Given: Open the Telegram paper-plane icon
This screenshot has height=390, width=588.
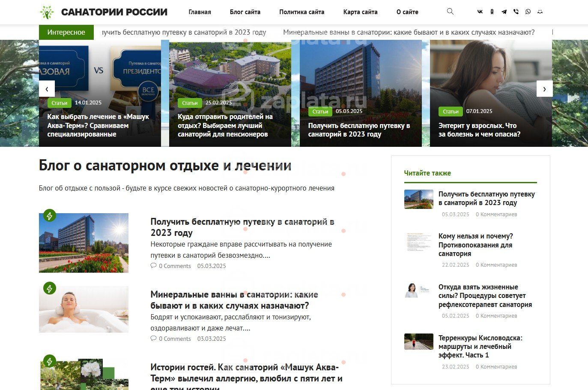Looking at the screenshot, I should 504,12.
